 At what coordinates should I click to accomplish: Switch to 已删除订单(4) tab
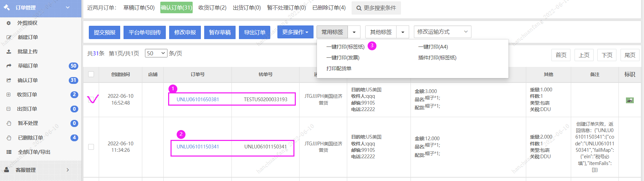(329, 7)
